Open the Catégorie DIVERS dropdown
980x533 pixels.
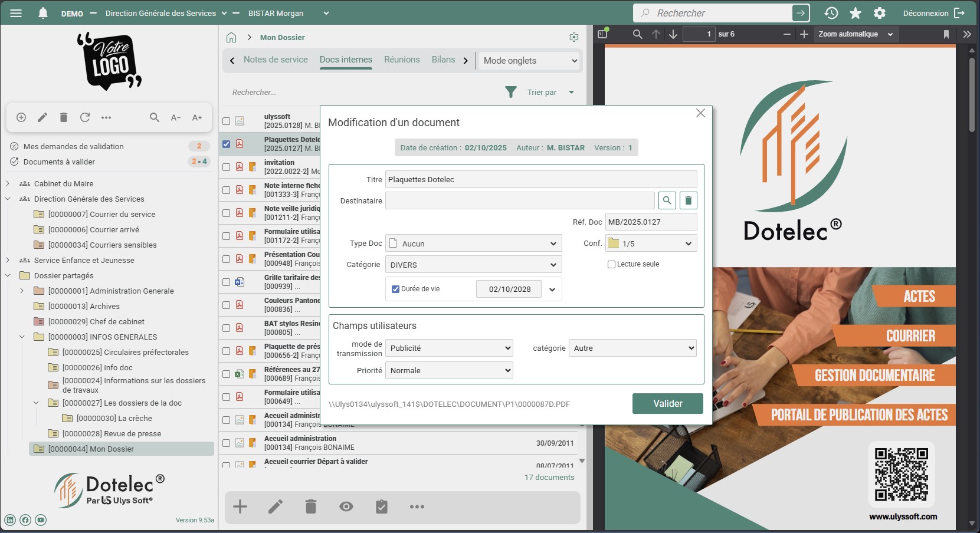[473, 265]
